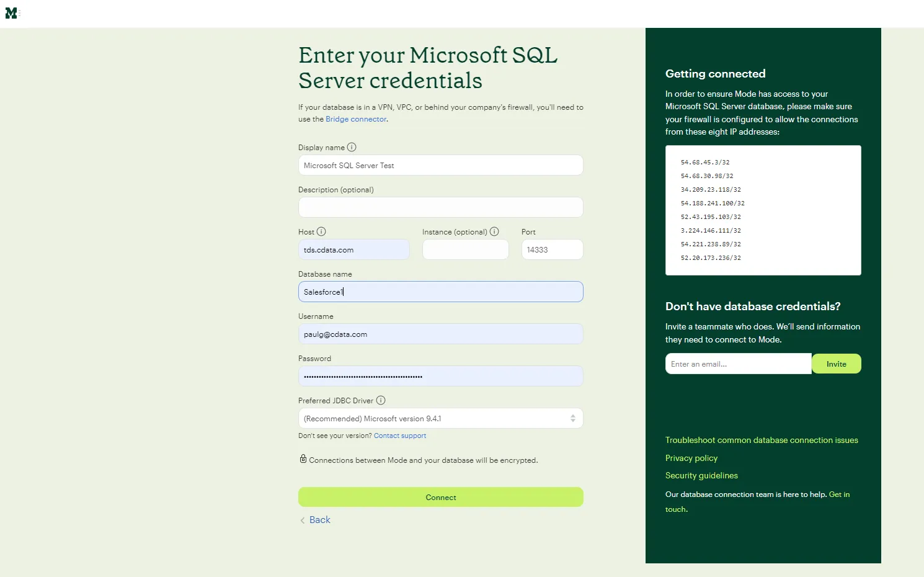Click Contact support for missing versions
The width and height of the screenshot is (924, 577).
click(x=399, y=436)
